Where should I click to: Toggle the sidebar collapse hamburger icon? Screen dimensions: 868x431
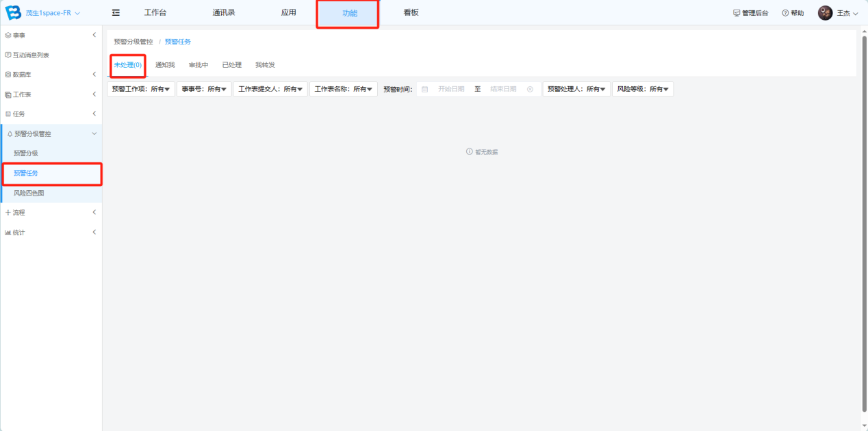(116, 13)
